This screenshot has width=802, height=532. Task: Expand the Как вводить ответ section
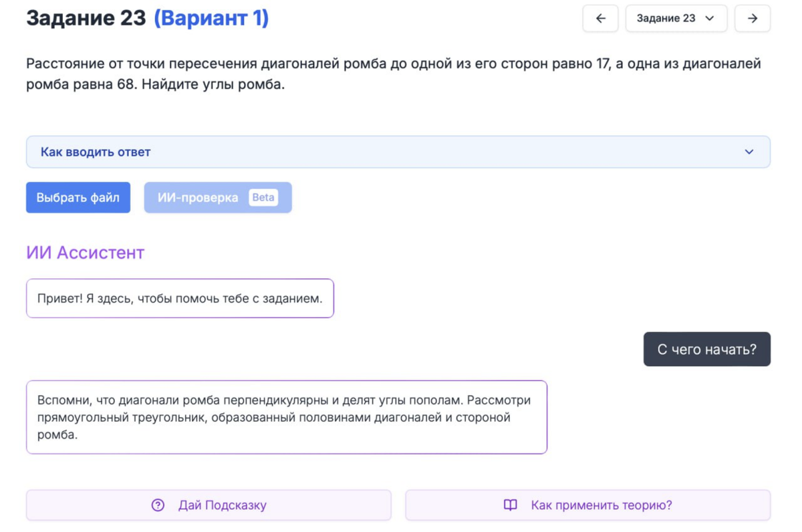[x=398, y=152]
